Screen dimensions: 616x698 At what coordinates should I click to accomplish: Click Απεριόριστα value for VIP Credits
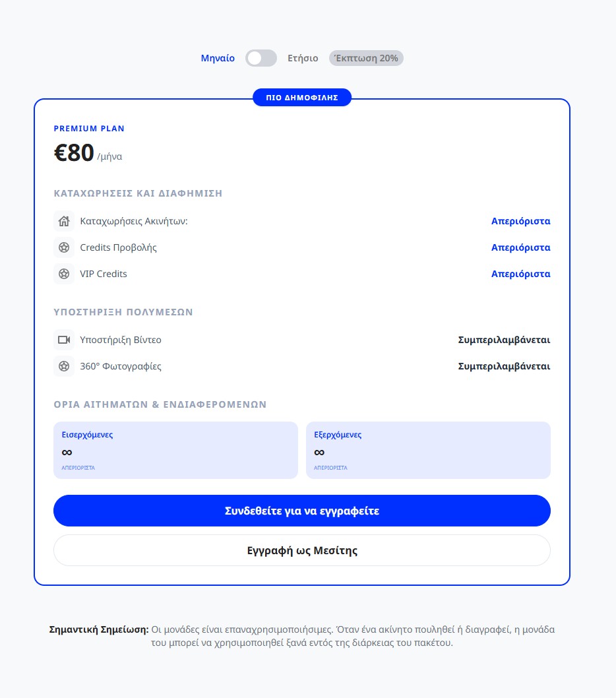(521, 274)
